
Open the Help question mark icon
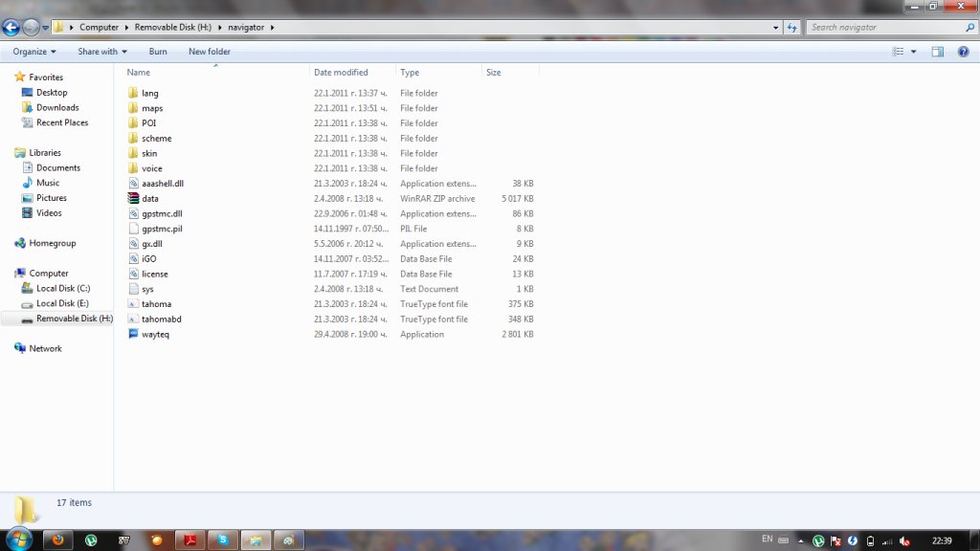click(963, 52)
